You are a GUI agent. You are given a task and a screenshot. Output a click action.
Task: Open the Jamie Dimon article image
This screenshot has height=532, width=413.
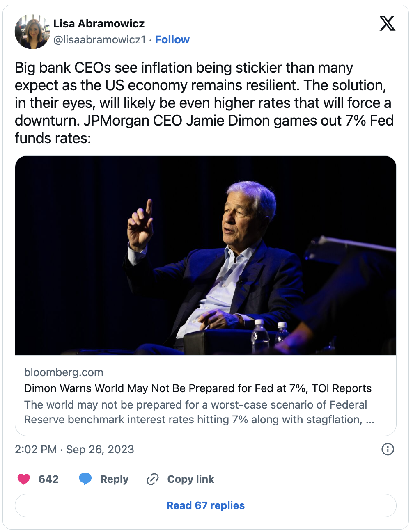[206, 255]
